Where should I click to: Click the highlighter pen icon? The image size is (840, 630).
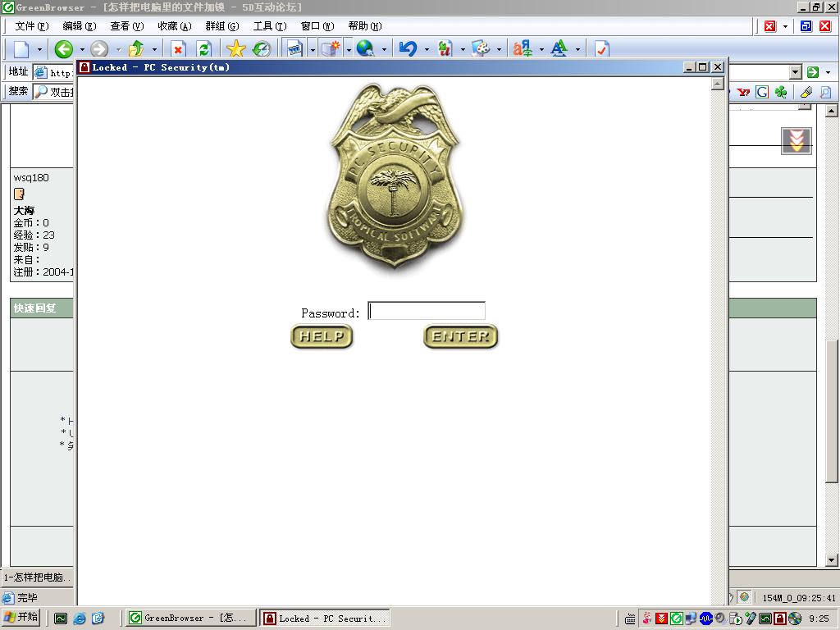coord(806,92)
